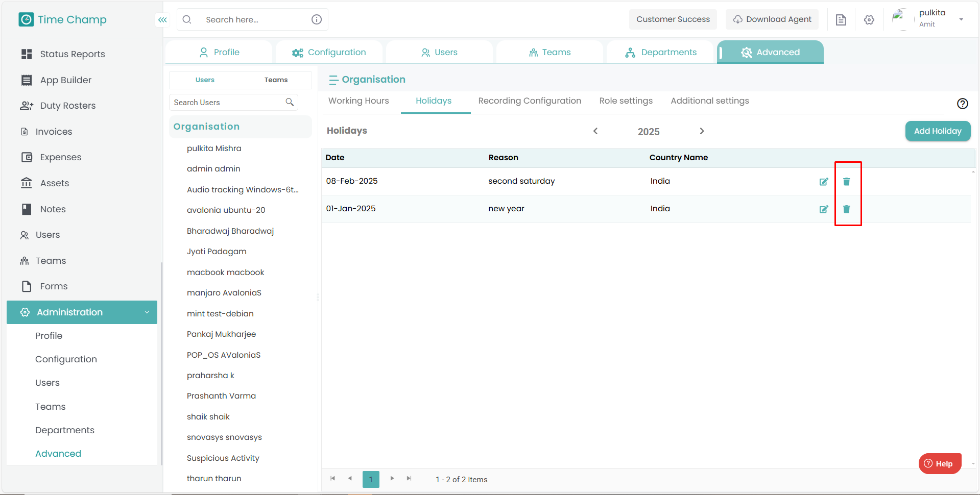Go to previous year before 2025
Screen dimensions: 980x495
pos(595,131)
